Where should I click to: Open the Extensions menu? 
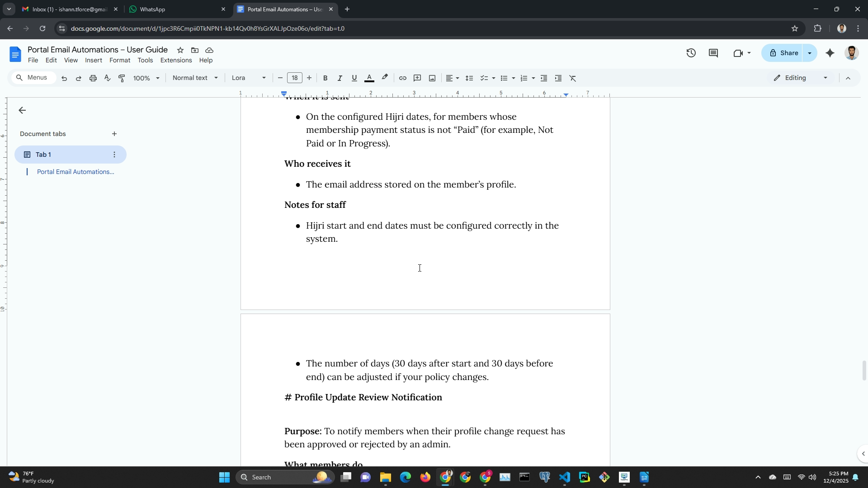point(176,60)
